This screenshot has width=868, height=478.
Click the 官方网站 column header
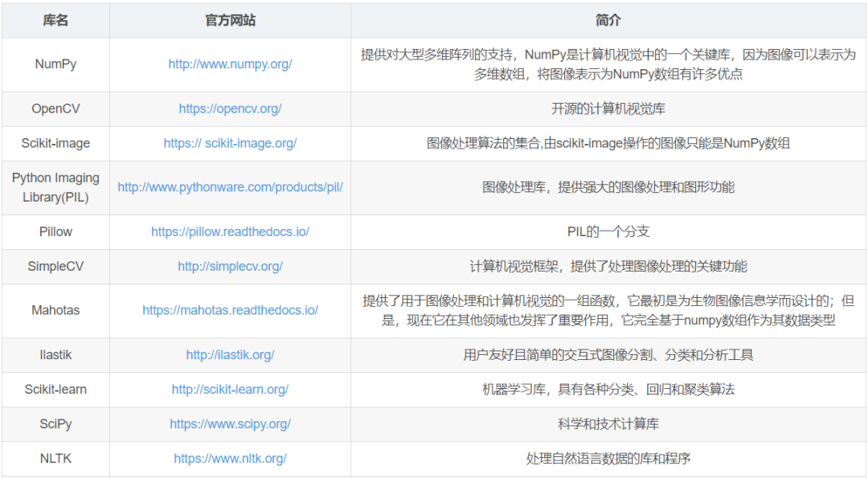[x=230, y=20]
